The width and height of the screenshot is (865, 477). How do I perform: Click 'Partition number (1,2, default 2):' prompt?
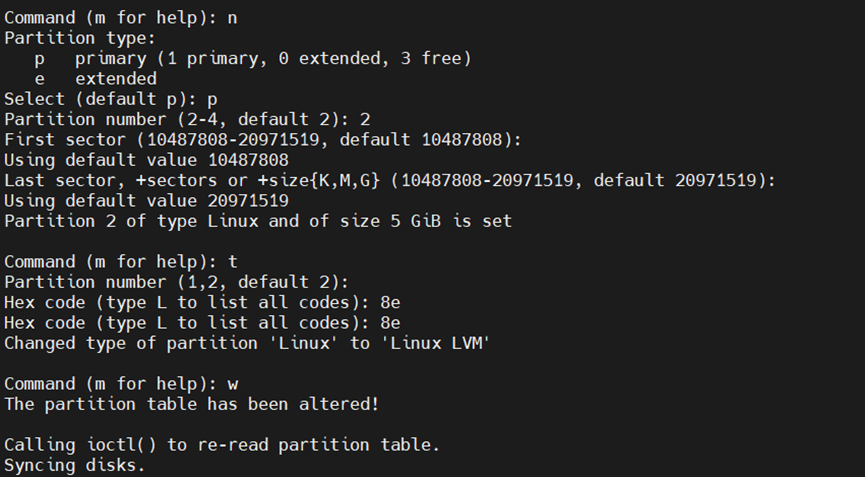click(175, 282)
